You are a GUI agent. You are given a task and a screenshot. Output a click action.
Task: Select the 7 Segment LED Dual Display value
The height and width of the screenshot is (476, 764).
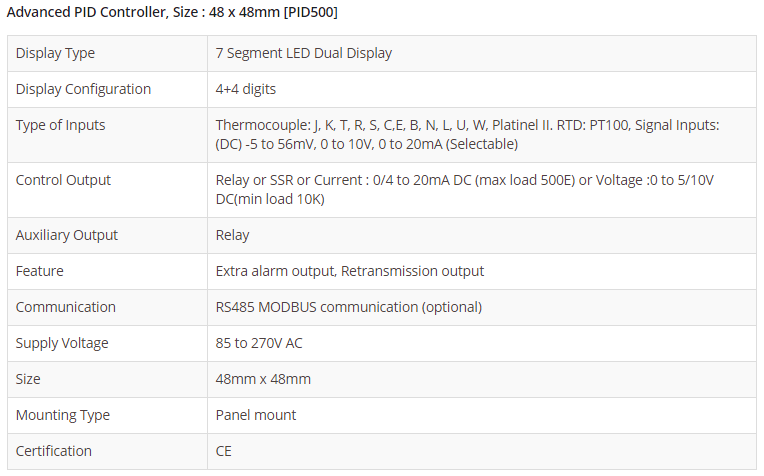tap(304, 53)
